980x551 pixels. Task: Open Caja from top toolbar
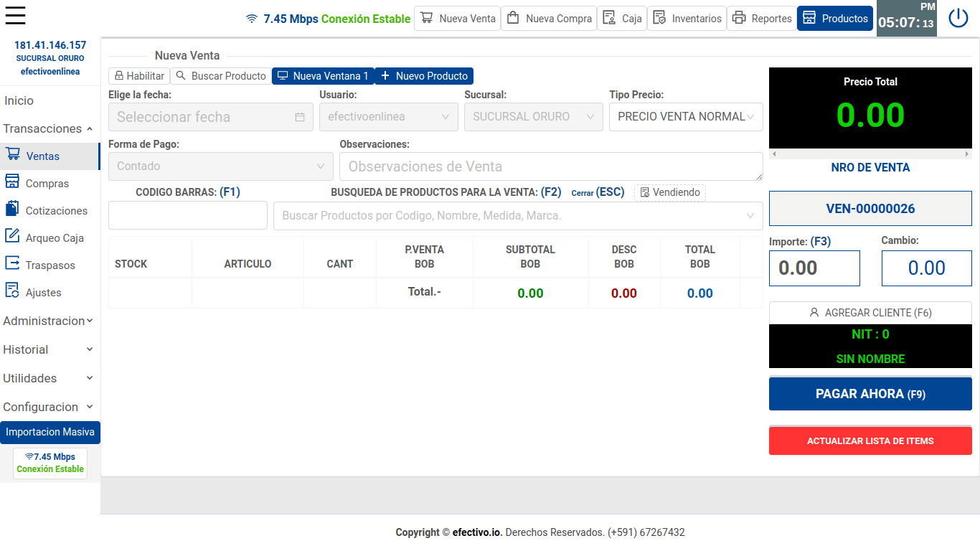[x=622, y=19]
